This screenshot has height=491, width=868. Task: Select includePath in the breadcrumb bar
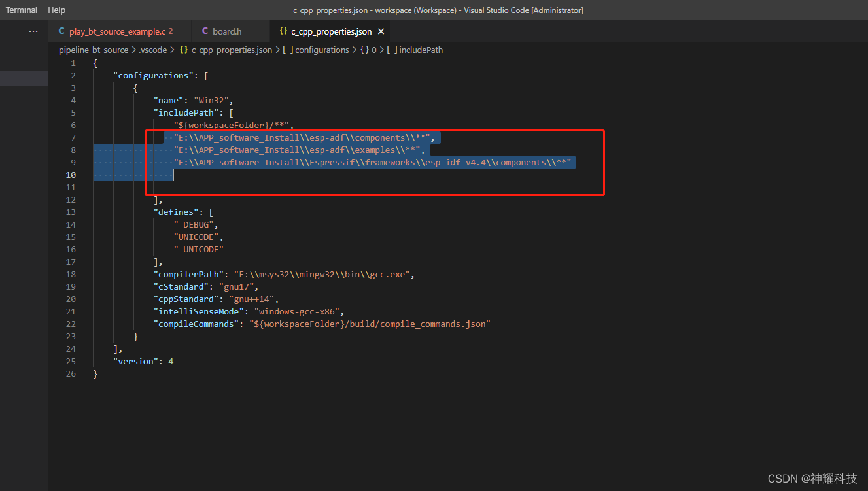tap(423, 50)
